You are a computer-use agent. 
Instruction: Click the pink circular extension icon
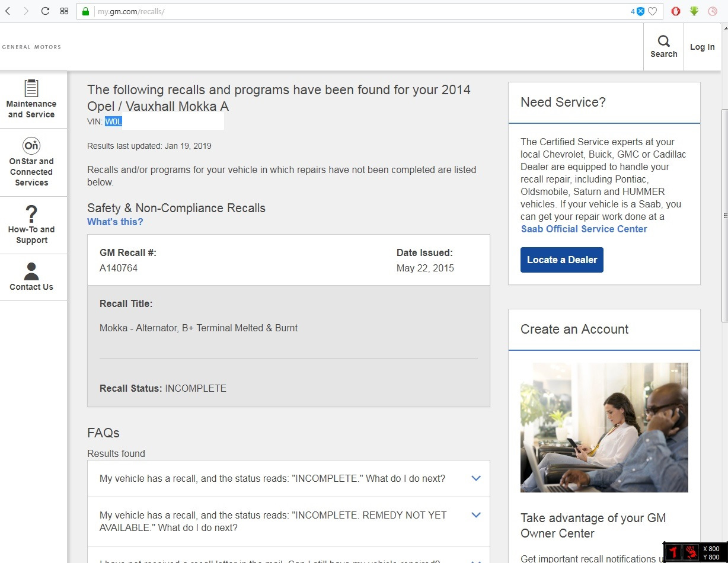713,11
